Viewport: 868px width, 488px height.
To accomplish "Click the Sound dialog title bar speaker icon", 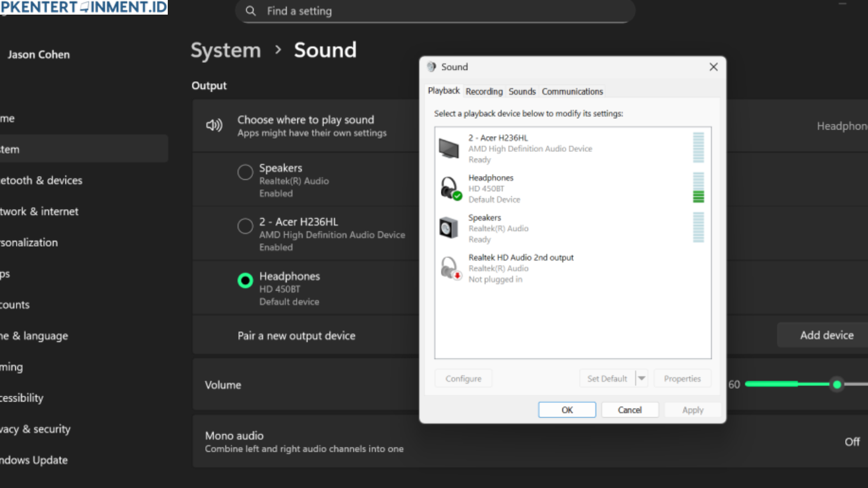I will click(431, 66).
